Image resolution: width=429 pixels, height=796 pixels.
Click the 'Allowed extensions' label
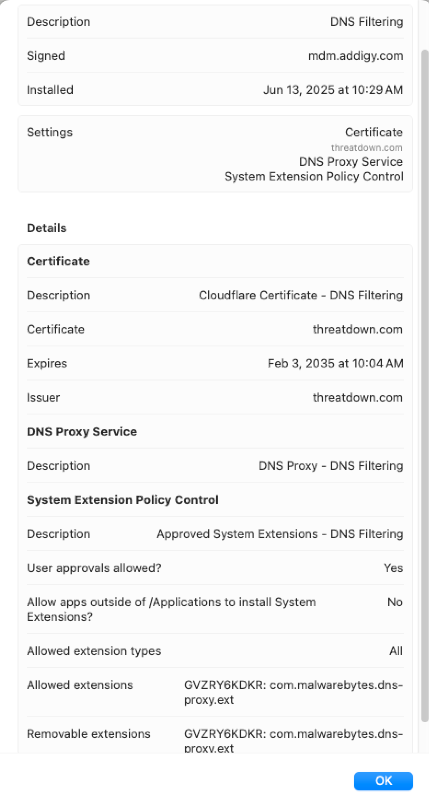(80, 685)
